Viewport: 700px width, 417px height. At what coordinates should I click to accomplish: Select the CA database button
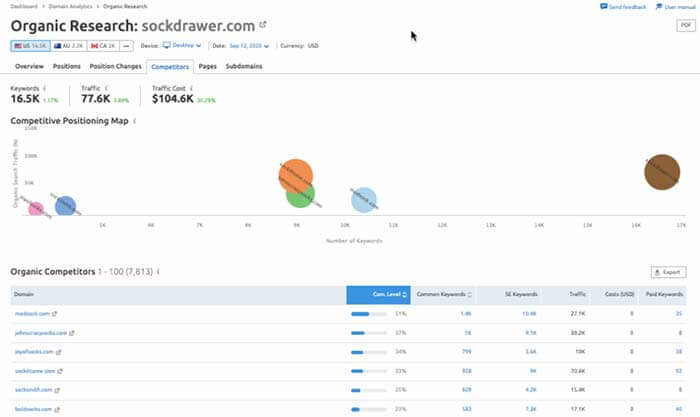(x=103, y=46)
